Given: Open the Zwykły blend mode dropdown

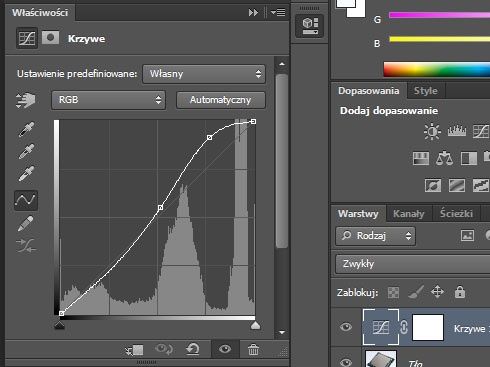Looking at the screenshot, I should [413, 264].
